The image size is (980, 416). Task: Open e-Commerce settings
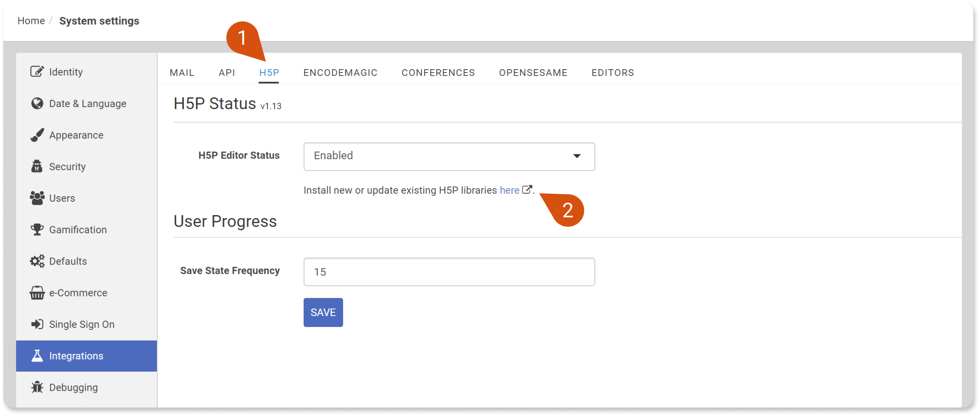pyautogui.click(x=86, y=292)
